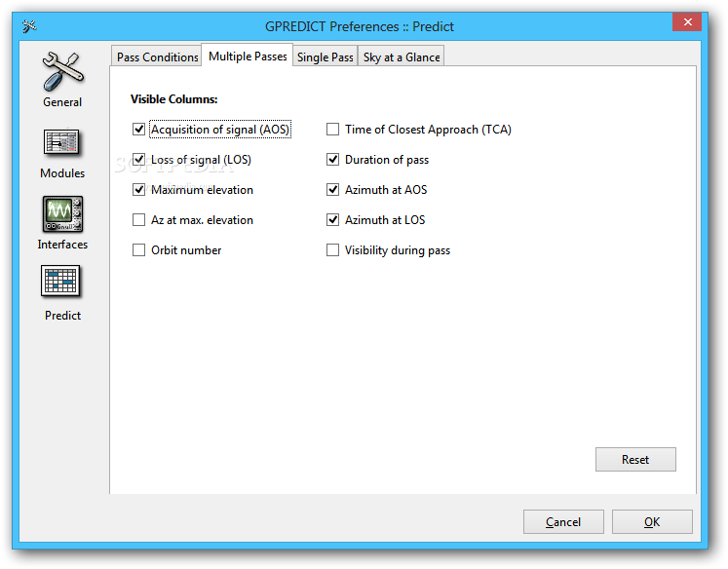Open the Predict preferences section
This screenshot has height=569, width=728.
(62, 293)
